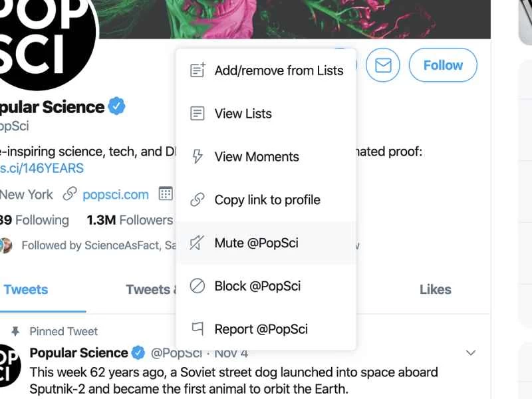532x399 pixels.
Task: Choose Copy link to profile
Action: click(x=267, y=200)
